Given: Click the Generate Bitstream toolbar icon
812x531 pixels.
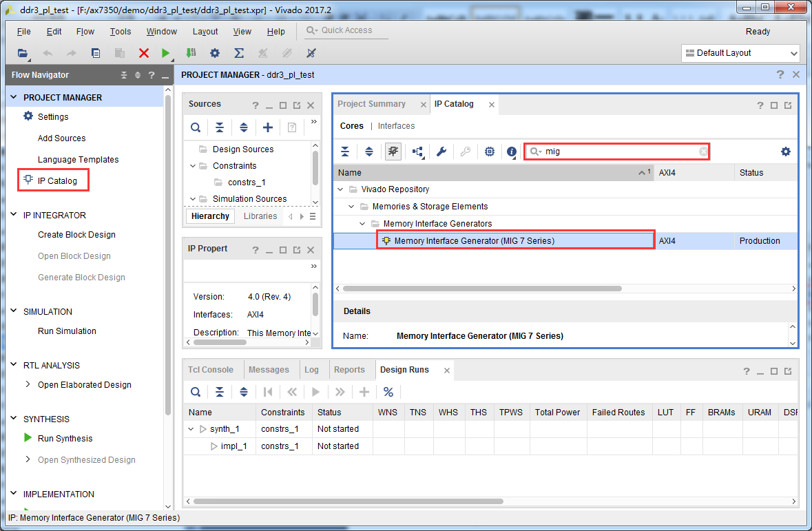Looking at the screenshot, I should click(191, 53).
